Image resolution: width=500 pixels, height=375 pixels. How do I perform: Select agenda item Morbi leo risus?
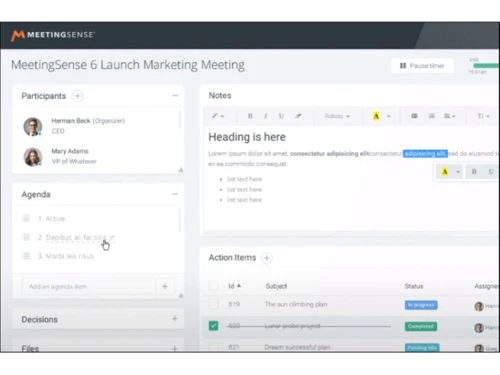click(x=66, y=256)
